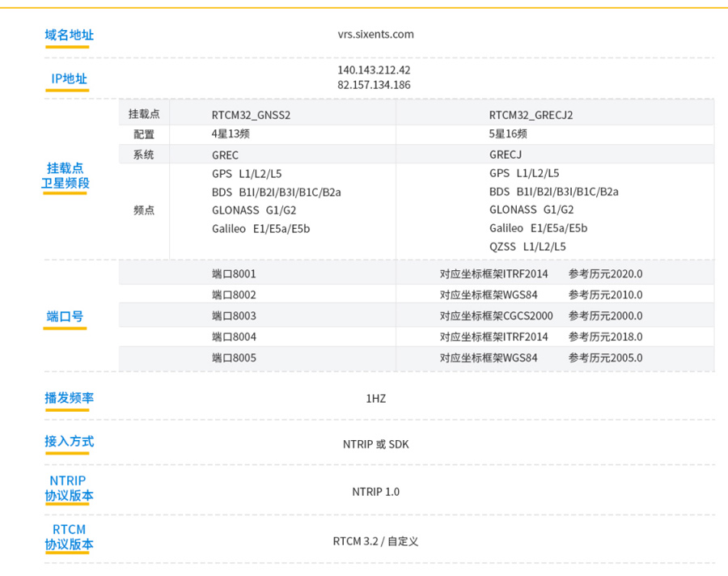Select the IP地址 heading label
The height and width of the screenshot is (576, 728).
pyautogui.click(x=69, y=78)
